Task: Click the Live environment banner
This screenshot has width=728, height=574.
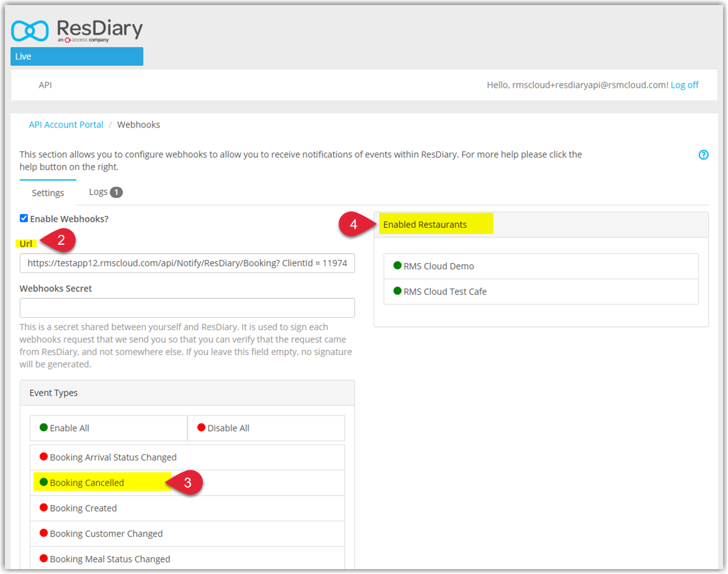Action: [x=77, y=57]
